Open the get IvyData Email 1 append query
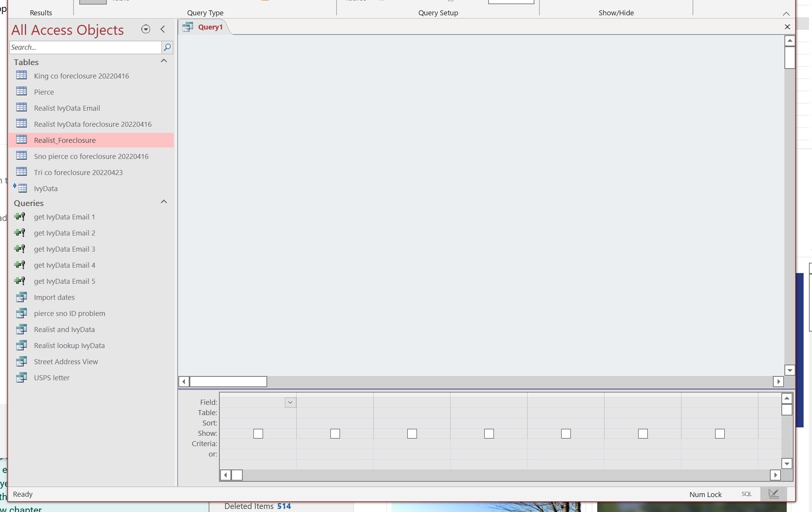This screenshot has height=512, width=812. pyautogui.click(x=64, y=217)
